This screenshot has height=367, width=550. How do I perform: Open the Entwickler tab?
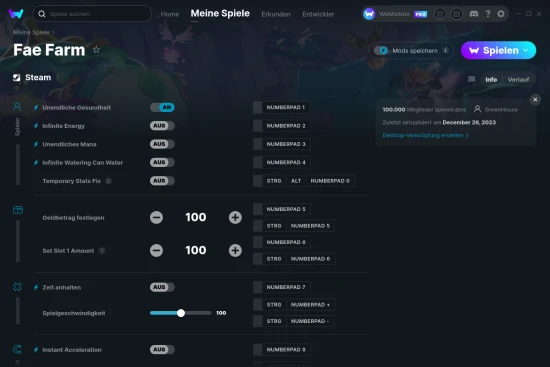pos(318,14)
